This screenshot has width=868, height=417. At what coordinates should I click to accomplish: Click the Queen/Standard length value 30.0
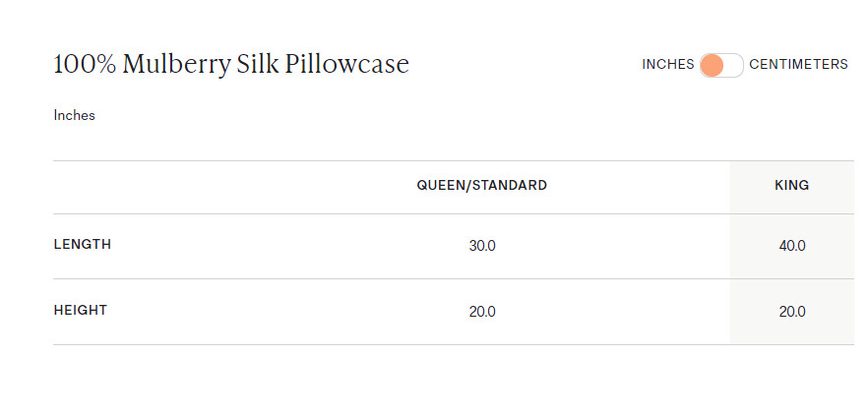(482, 246)
